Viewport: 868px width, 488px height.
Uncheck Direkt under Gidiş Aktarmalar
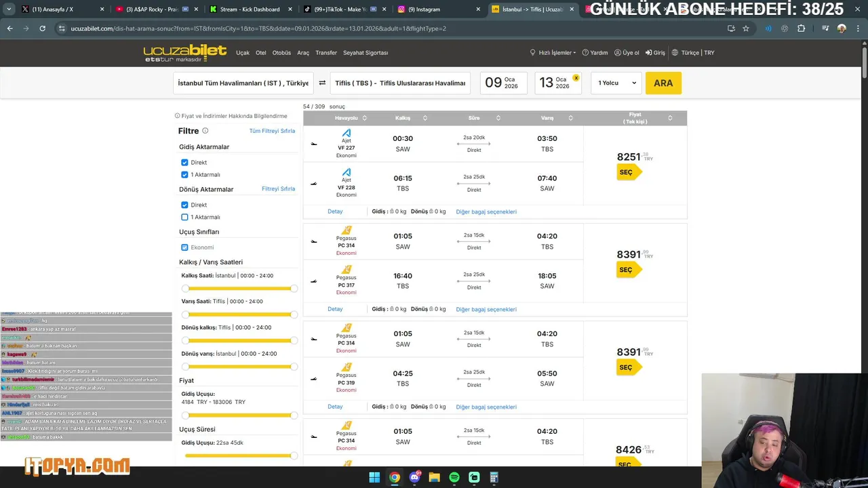184,163
